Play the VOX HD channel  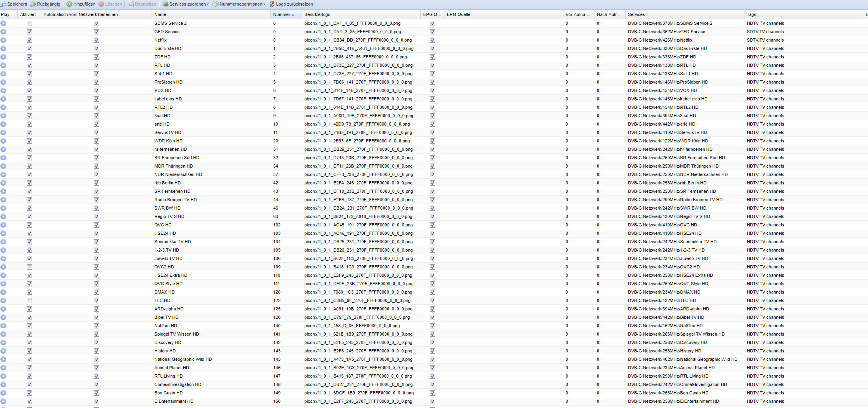[x=3, y=90]
